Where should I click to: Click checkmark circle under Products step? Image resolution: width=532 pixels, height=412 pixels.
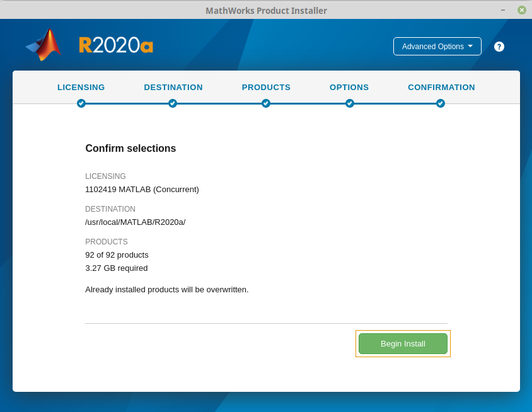[x=266, y=103]
